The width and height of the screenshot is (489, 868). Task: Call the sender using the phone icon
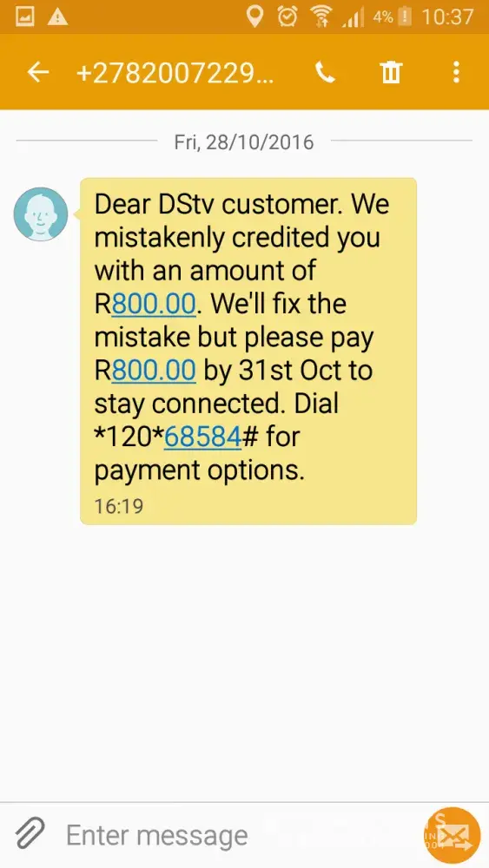pos(325,72)
